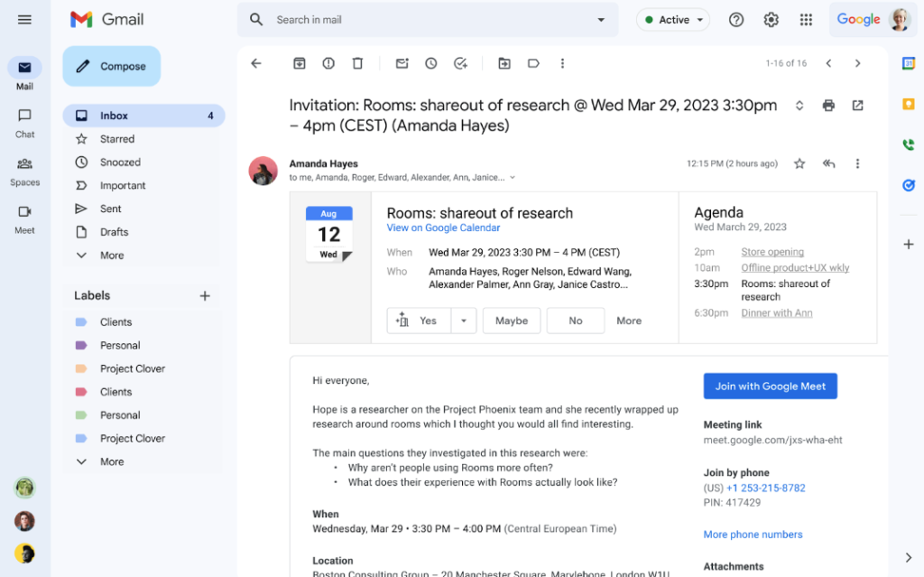Viewport: 924px width, 577px height.
Task: Set active status from the status selector
Action: click(672, 19)
